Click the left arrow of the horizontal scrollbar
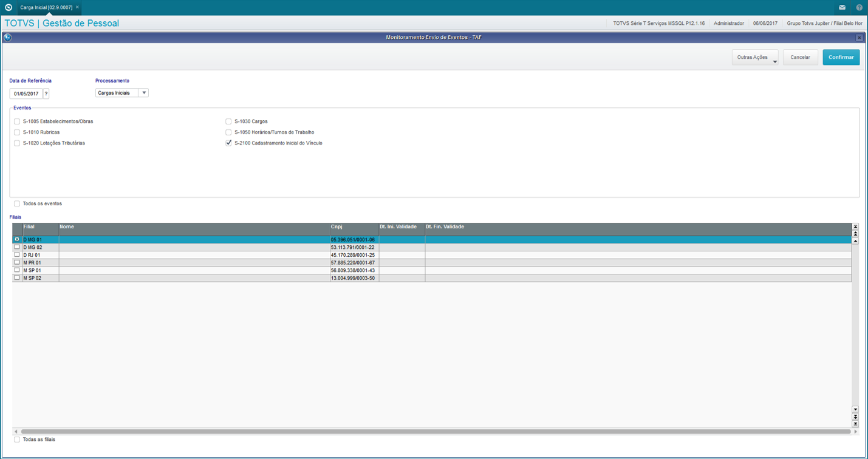This screenshot has height=459, width=868. pyautogui.click(x=16, y=432)
